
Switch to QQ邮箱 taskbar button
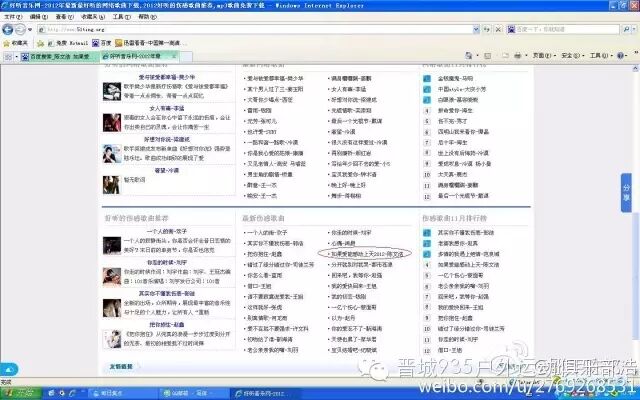click(x=194, y=393)
